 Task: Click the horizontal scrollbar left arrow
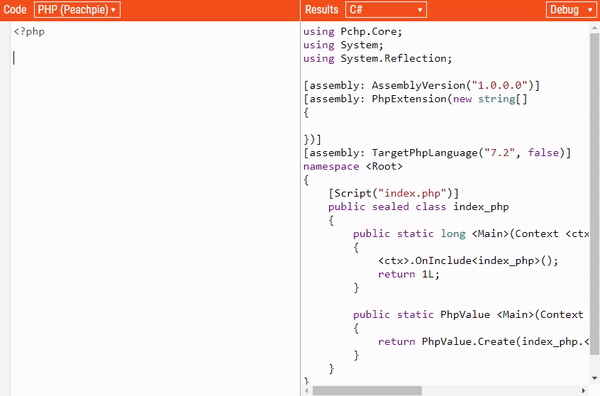(x=307, y=391)
